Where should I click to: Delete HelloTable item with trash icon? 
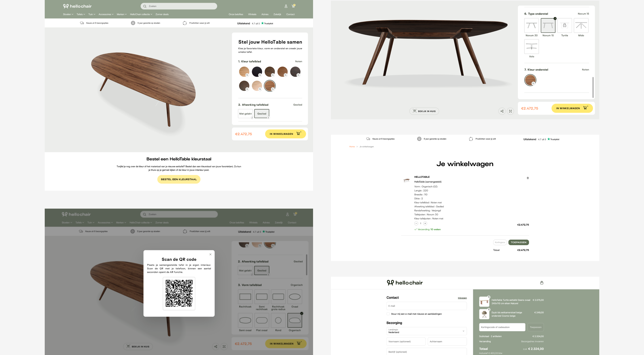[x=528, y=178]
